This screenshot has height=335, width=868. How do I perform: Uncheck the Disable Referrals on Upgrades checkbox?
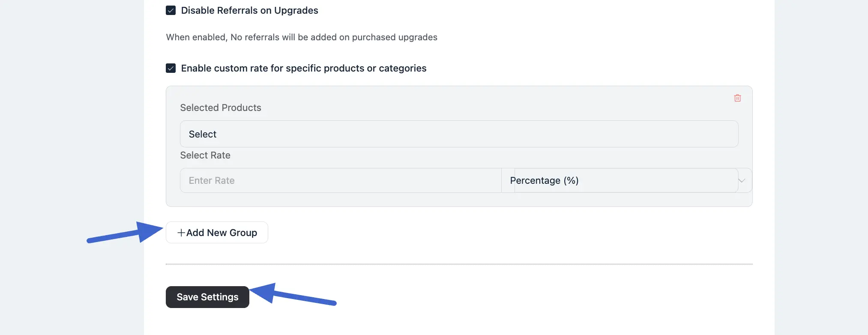tap(171, 10)
